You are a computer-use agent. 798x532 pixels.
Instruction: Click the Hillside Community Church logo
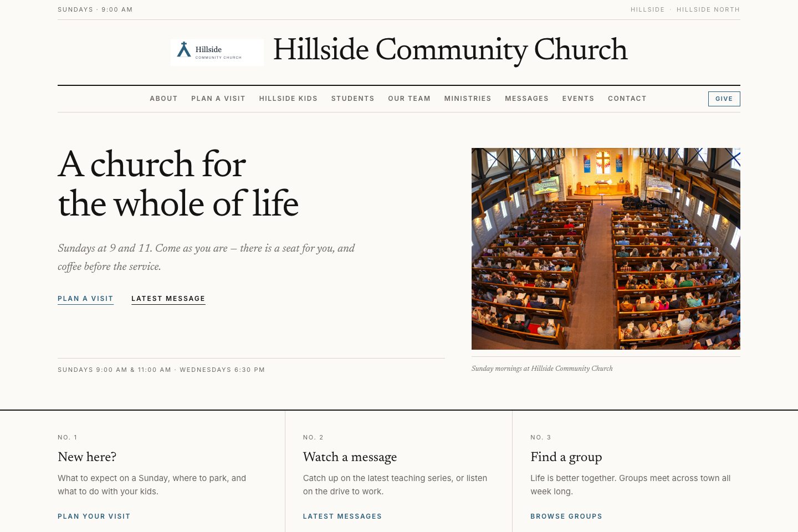(x=217, y=52)
